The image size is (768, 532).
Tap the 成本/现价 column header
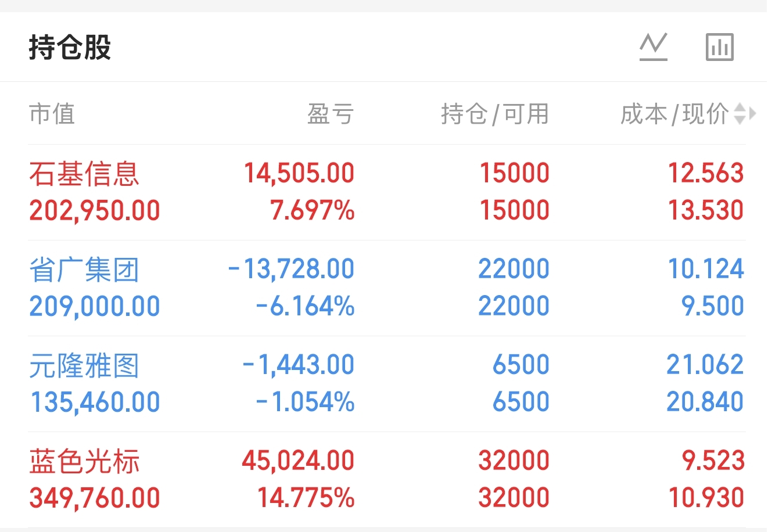coord(674,114)
